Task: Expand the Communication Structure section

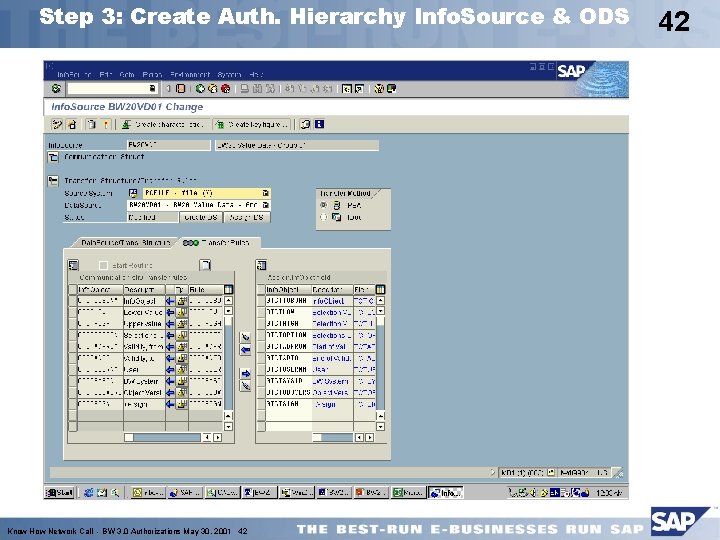Action: point(53,158)
